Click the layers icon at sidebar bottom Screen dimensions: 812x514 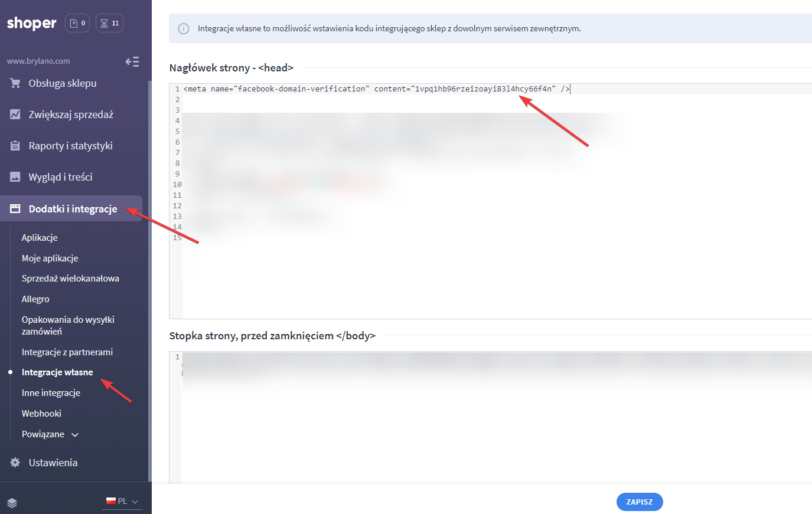coord(12,503)
